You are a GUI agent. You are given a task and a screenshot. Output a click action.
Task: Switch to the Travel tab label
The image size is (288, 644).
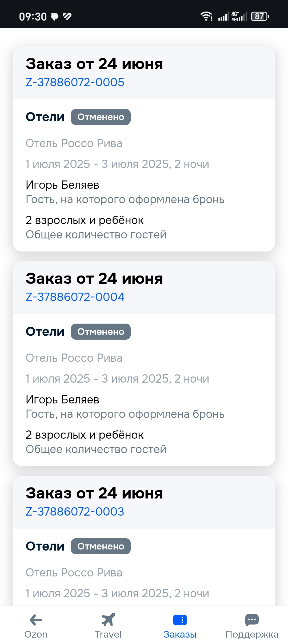[x=108, y=634]
